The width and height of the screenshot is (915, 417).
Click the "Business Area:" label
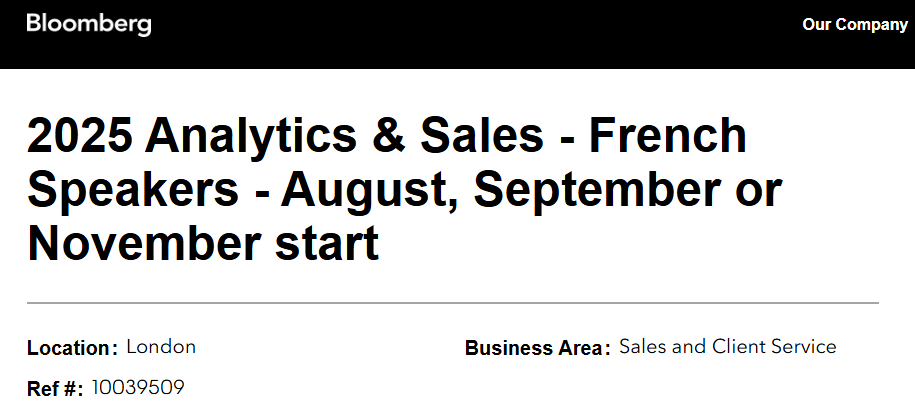(537, 348)
